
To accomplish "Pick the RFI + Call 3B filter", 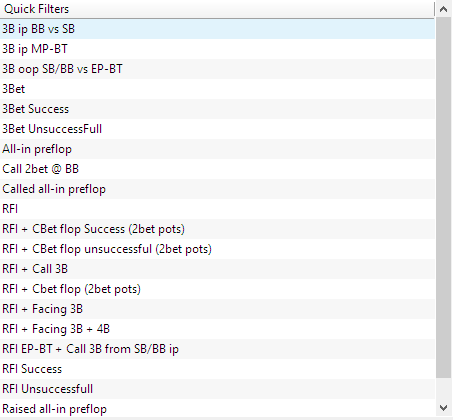I will point(217,269).
